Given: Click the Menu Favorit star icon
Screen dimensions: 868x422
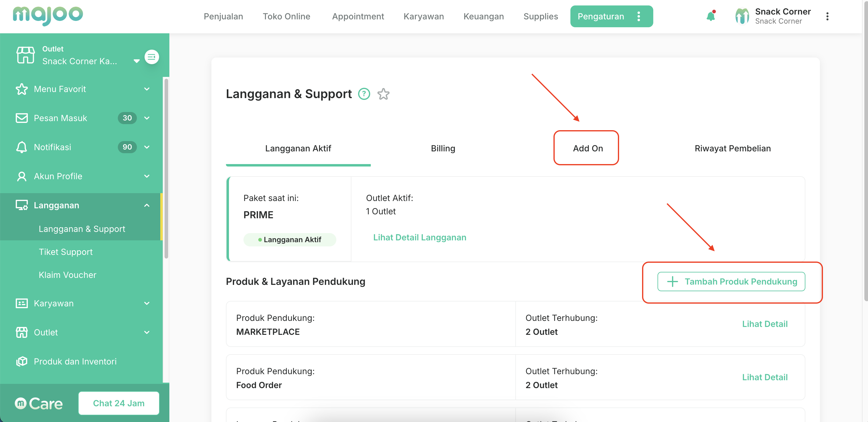Looking at the screenshot, I should click(22, 89).
